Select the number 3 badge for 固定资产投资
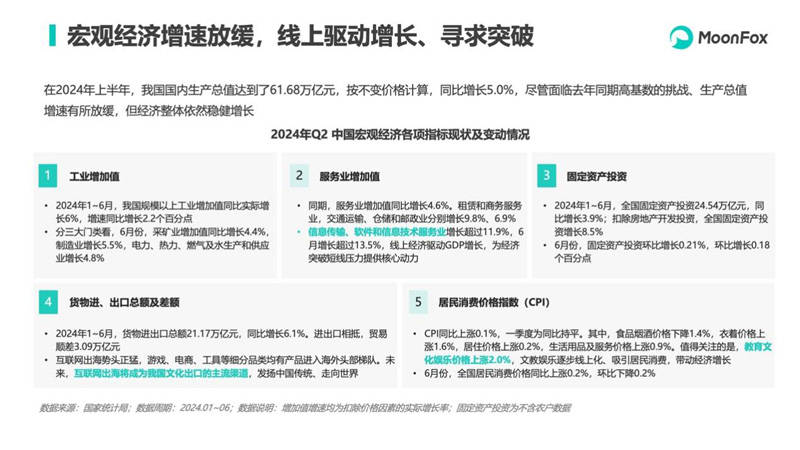 pyautogui.click(x=547, y=176)
